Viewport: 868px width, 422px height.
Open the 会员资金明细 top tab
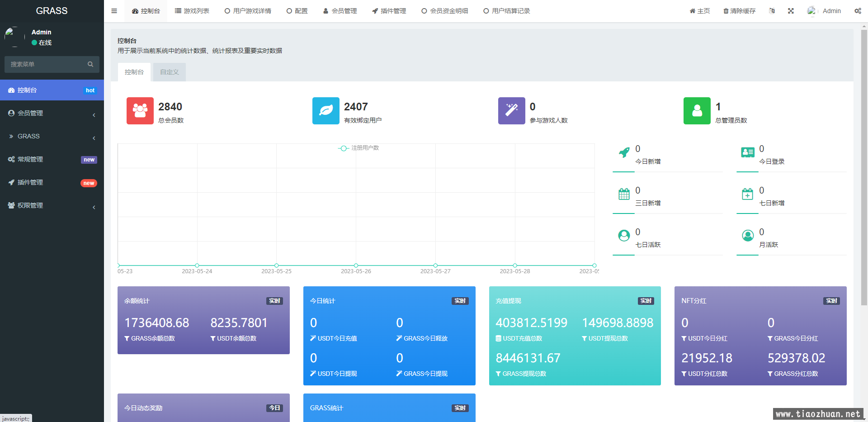pos(445,11)
